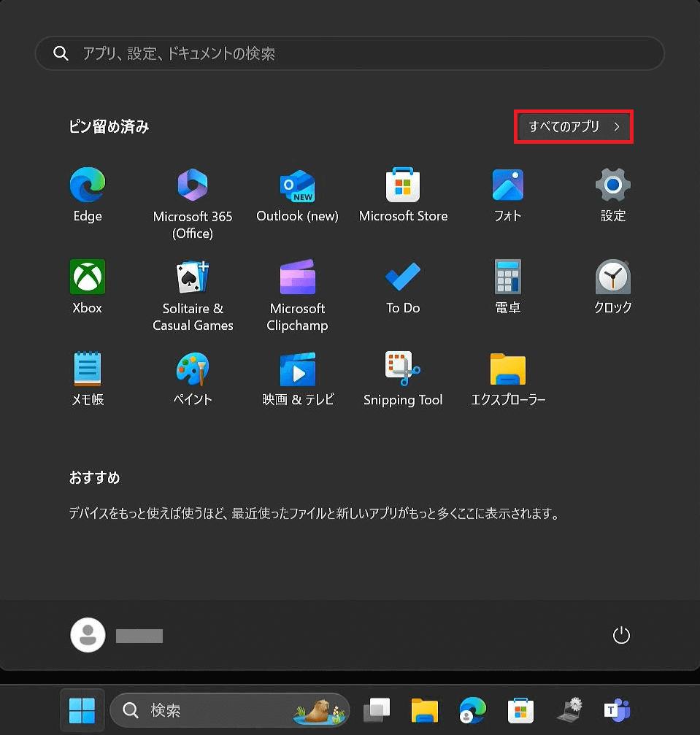Screen dimensions: 700x735
Task: Open the To Do app
Action: tap(403, 287)
